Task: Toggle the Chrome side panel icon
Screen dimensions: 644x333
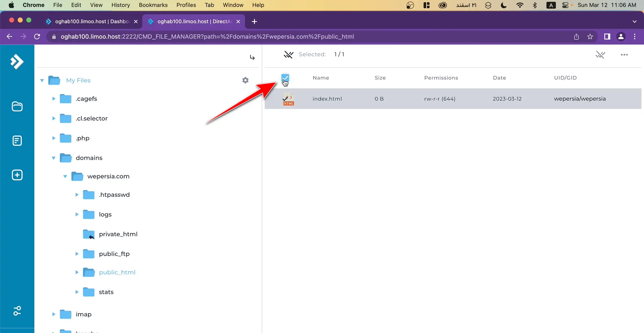Action: (607, 37)
